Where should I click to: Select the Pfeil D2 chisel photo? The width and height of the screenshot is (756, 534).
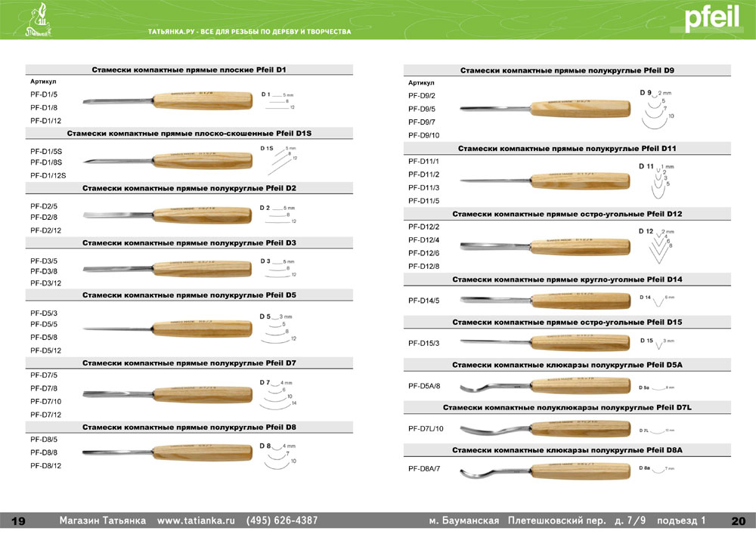pyautogui.click(x=168, y=215)
